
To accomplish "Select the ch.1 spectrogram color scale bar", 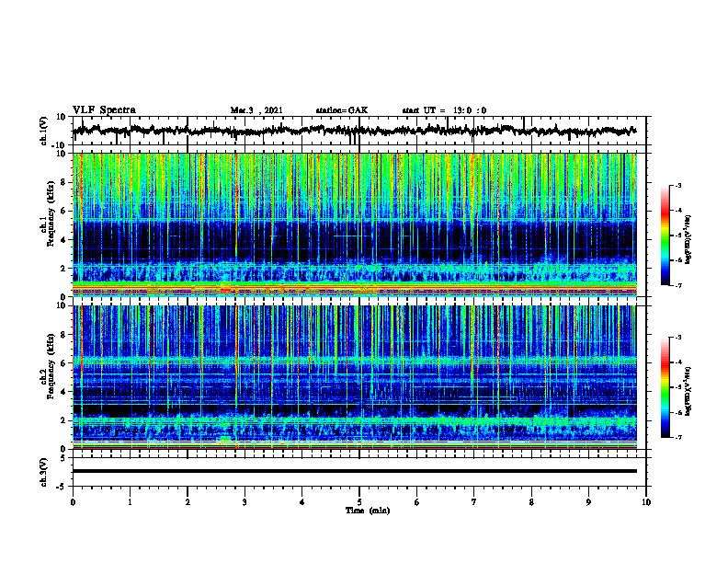I will (x=665, y=236).
